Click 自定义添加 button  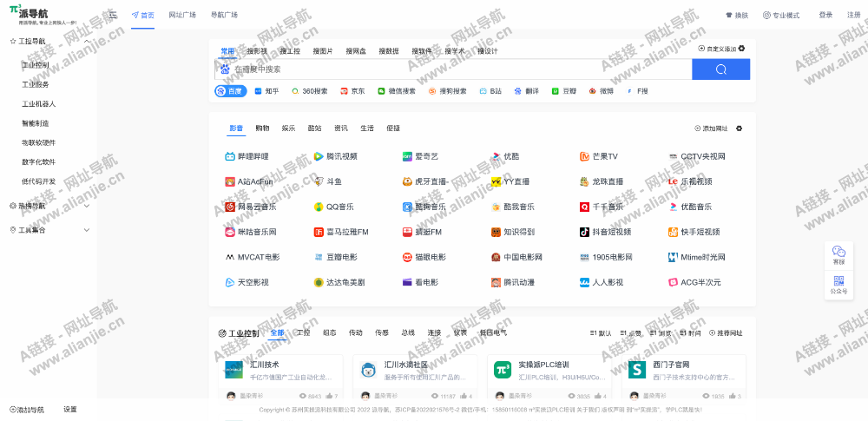pyautogui.click(x=718, y=49)
